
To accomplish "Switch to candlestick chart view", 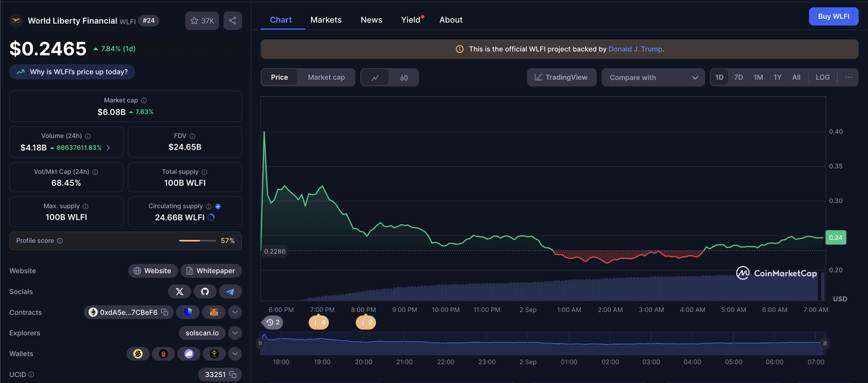I will tap(403, 77).
